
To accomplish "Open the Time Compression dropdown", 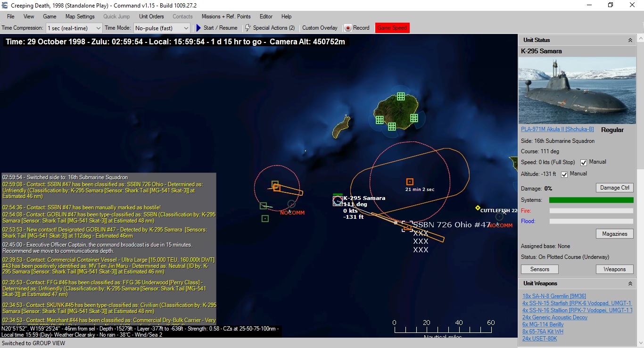I will [74, 28].
